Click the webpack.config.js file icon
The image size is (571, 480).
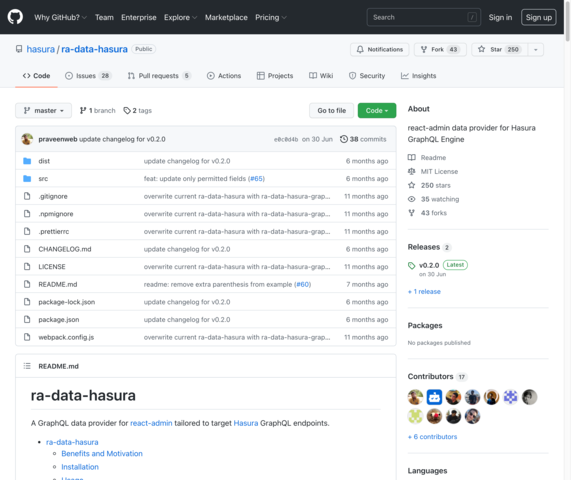point(27,337)
